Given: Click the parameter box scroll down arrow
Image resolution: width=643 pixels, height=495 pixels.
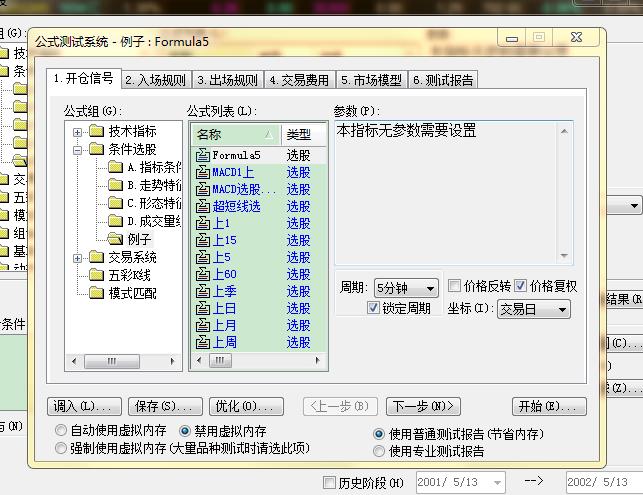Looking at the screenshot, I should (564, 255).
